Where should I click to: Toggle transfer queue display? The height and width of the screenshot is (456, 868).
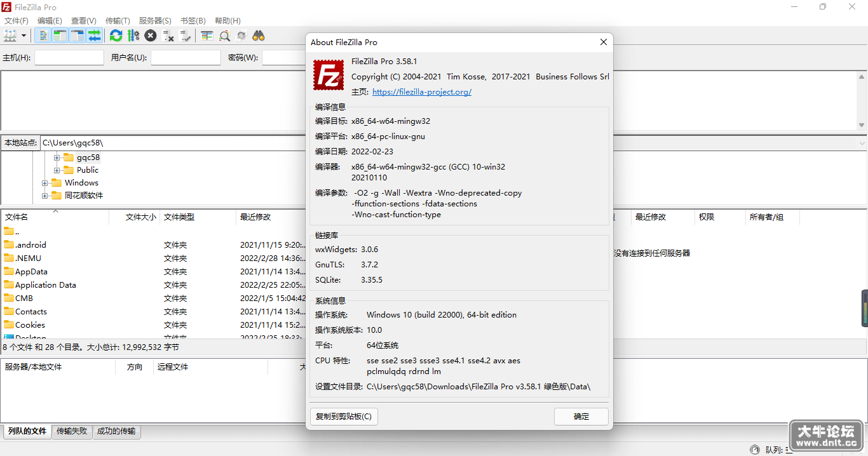coord(95,36)
